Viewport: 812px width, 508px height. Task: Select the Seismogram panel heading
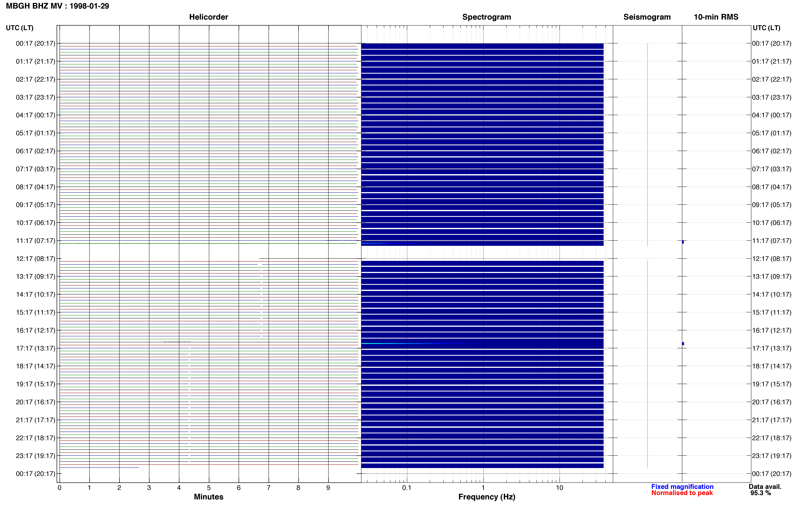tap(647, 17)
